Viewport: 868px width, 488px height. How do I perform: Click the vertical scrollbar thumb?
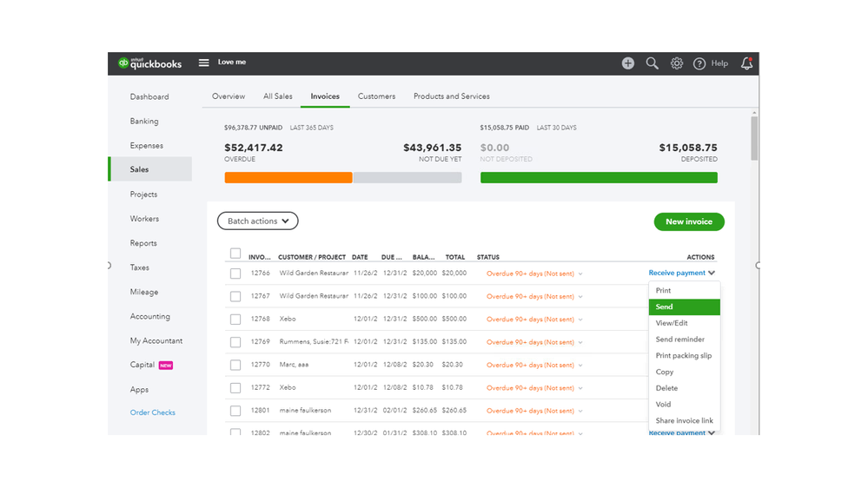click(x=754, y=138)
